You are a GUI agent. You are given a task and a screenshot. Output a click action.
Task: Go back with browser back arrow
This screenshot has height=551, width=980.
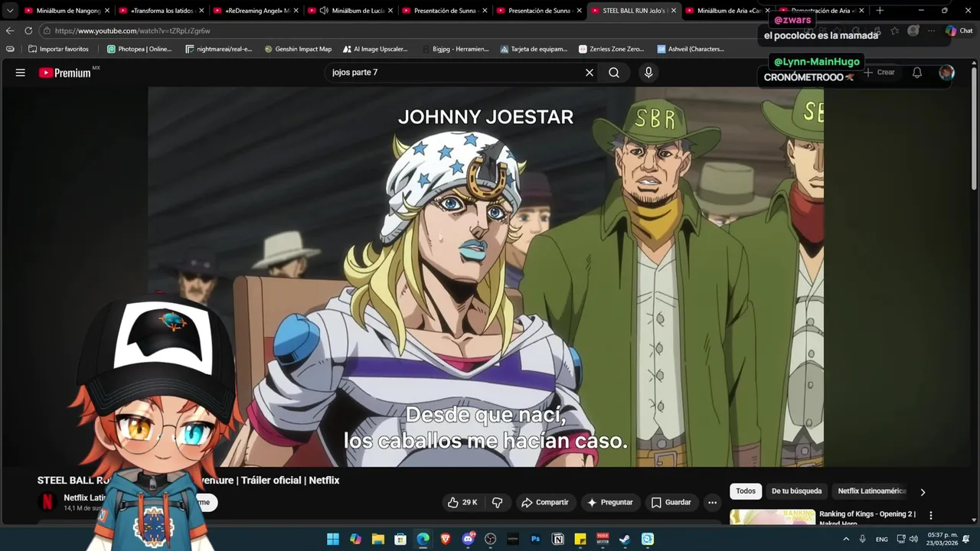click(x=10, y=31)
